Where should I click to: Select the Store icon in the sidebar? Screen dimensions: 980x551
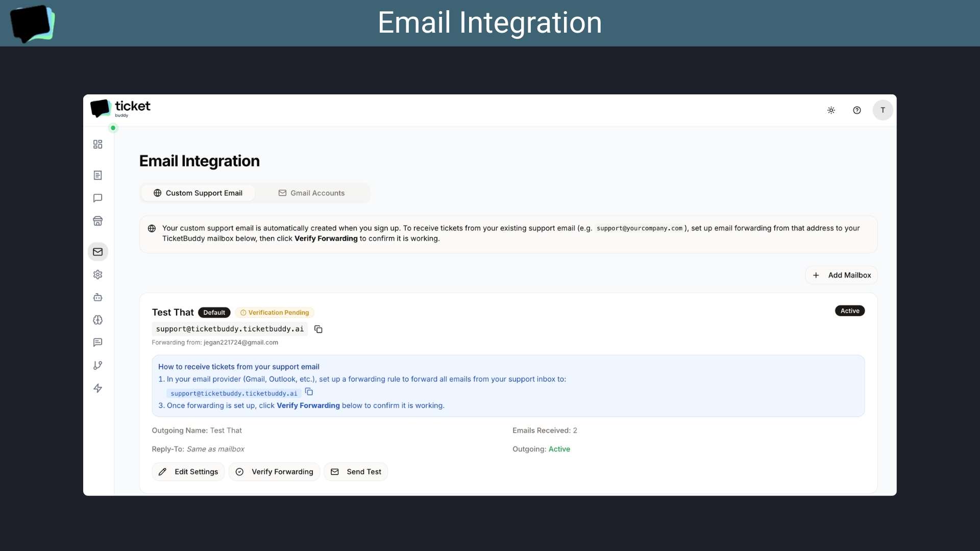tap(97, 221)
